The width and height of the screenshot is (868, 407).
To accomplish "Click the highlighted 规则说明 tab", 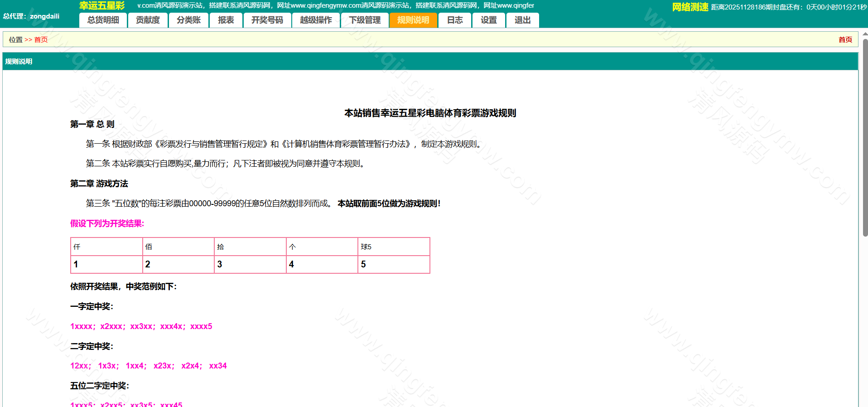I will pos(413,20).
